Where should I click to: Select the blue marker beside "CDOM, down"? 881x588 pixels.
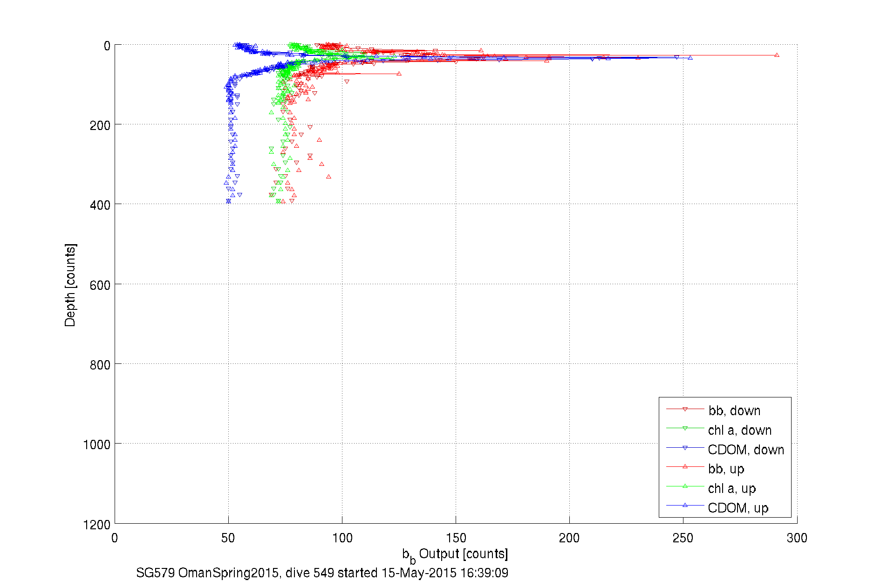[685, 448]
